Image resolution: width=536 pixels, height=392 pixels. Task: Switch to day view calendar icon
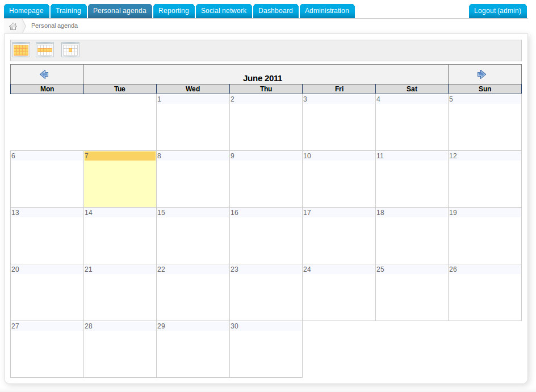(70, 50)
